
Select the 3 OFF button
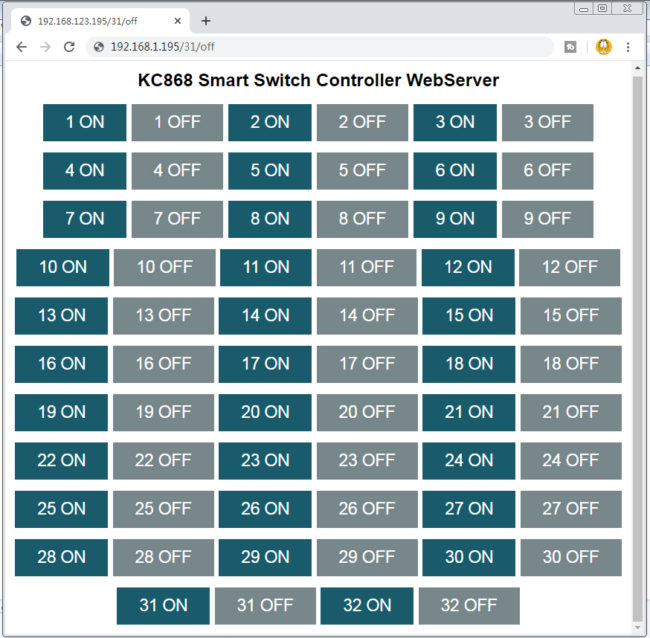[x=548, y=123]
